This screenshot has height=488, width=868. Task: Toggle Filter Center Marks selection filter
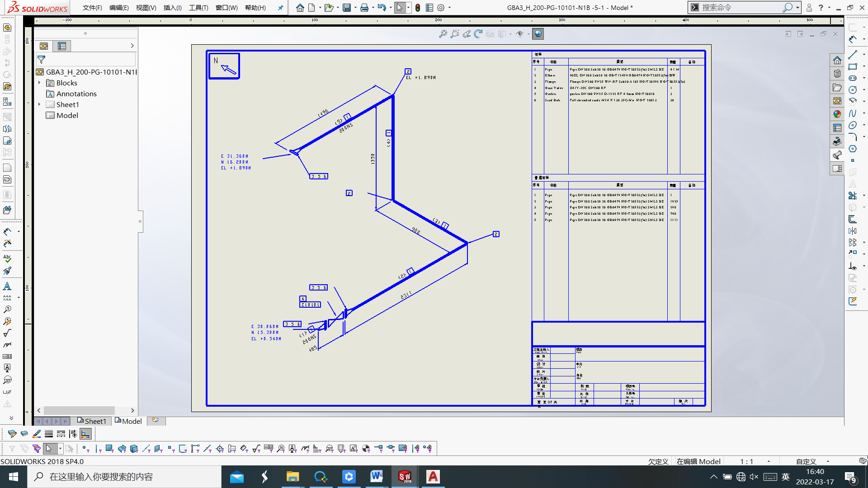click(x=220, y=449)
